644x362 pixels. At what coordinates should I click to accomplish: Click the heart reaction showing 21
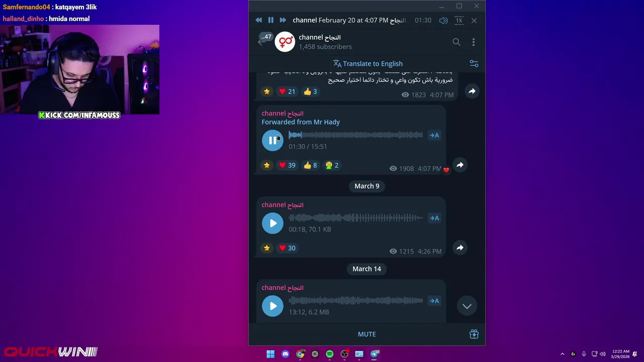tap(287, 92)
